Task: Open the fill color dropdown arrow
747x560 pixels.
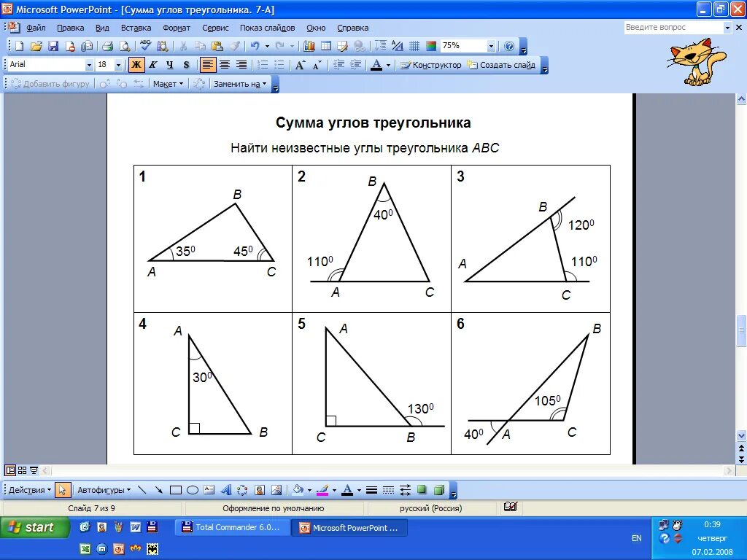Action: [309, 490]
